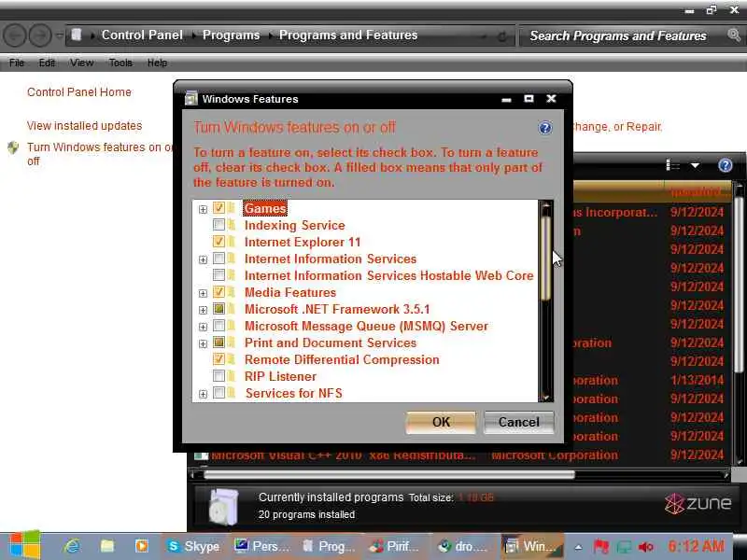This screenshot has width=747, height=560.
Task: Click the Windows Features title bar icon
Action: (191, 99)
